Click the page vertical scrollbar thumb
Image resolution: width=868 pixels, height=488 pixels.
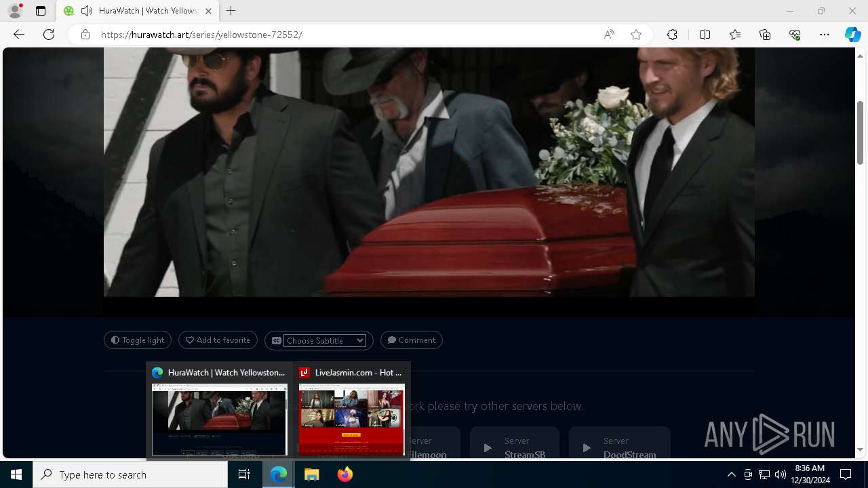[861, 132]
